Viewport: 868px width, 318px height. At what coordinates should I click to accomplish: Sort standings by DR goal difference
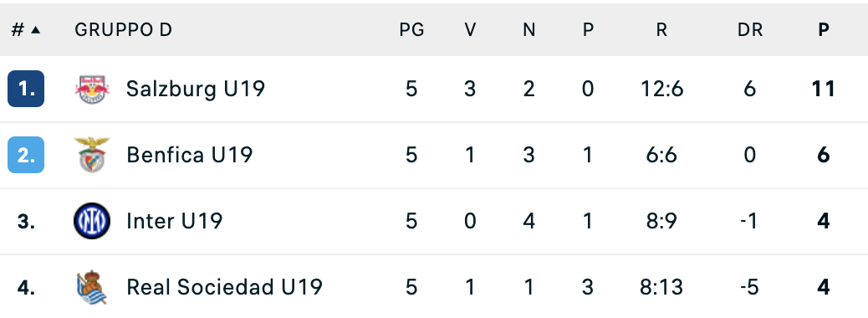(x=750, y=30)
